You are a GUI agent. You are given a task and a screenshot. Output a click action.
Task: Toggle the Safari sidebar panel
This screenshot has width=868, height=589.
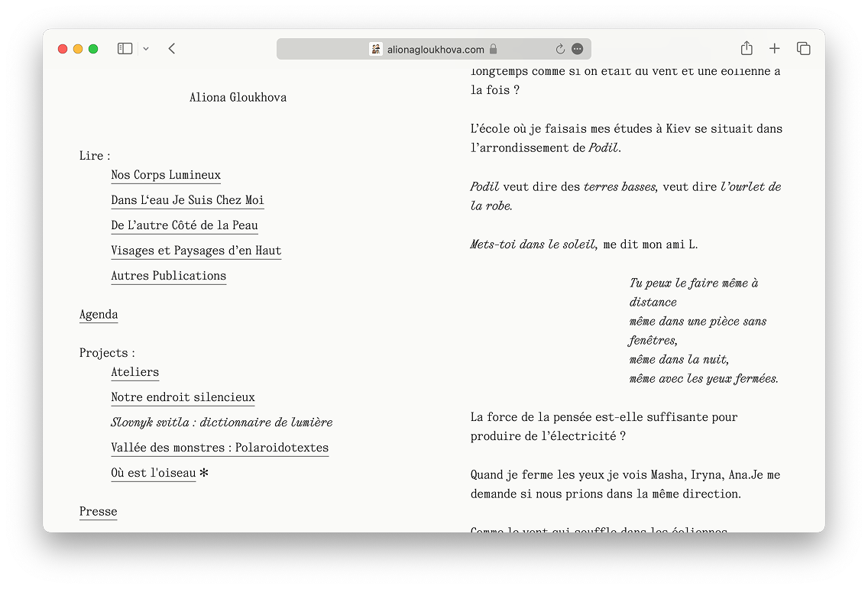pos(125,49)
